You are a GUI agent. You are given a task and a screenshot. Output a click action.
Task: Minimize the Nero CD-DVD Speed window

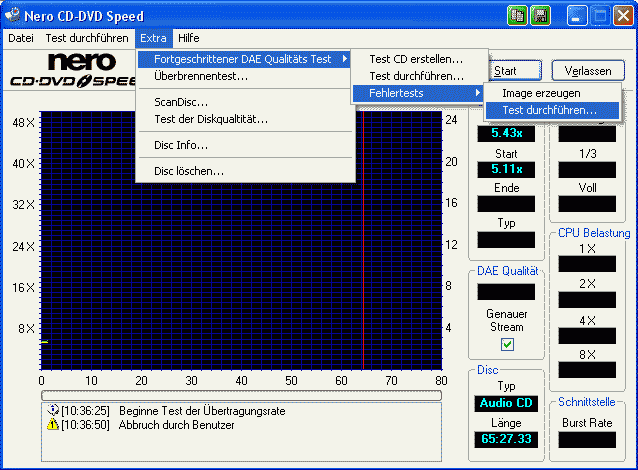click(x=577, y=16)
